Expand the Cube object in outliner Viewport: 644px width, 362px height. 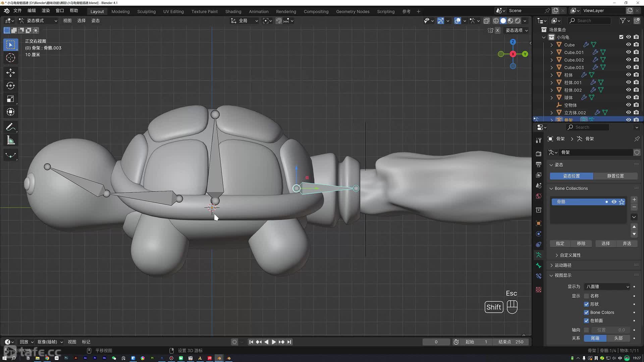(551, 45)
